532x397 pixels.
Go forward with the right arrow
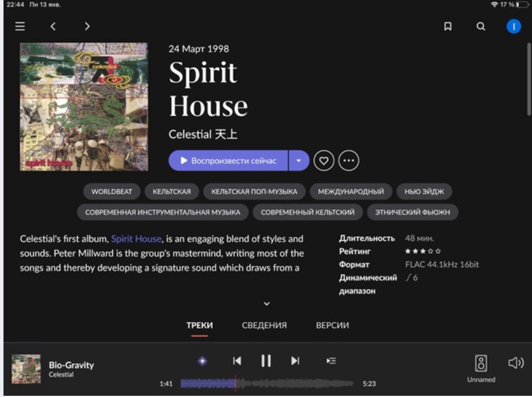coord(87,26)
